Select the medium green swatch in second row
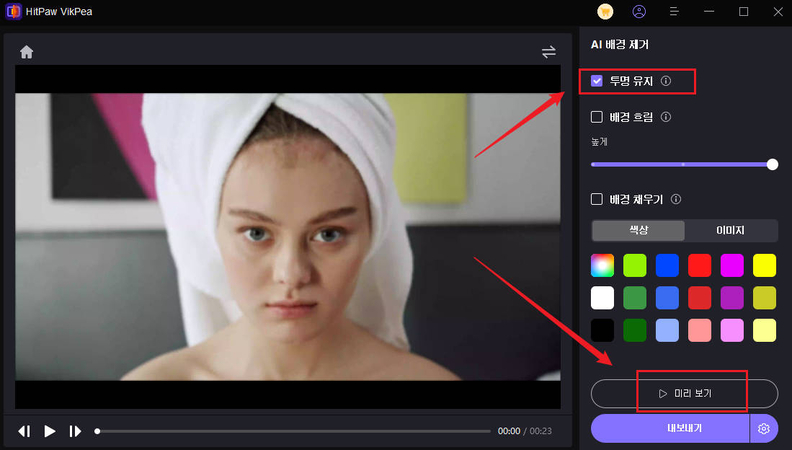This screenshot has height=450, width=792. (x=634, y=298)
